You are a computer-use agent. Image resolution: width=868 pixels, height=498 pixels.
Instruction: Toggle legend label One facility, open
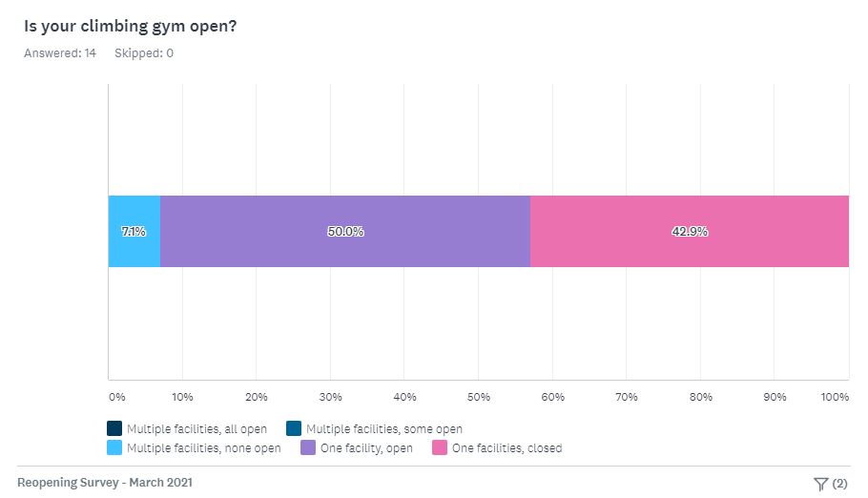[x=366, y=448]
